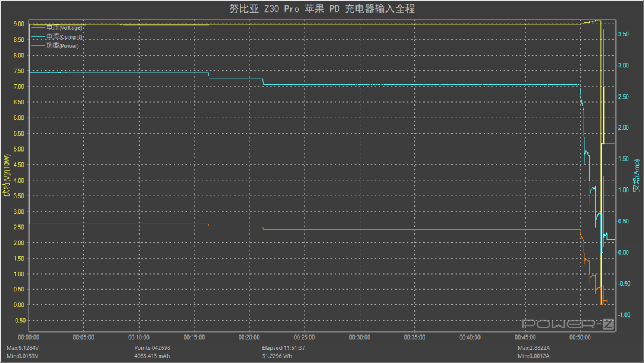Click the Elapsed:11:51:37 readout
Image resolution: width=644 pixels, height=363 pixels.
point(283,348)
